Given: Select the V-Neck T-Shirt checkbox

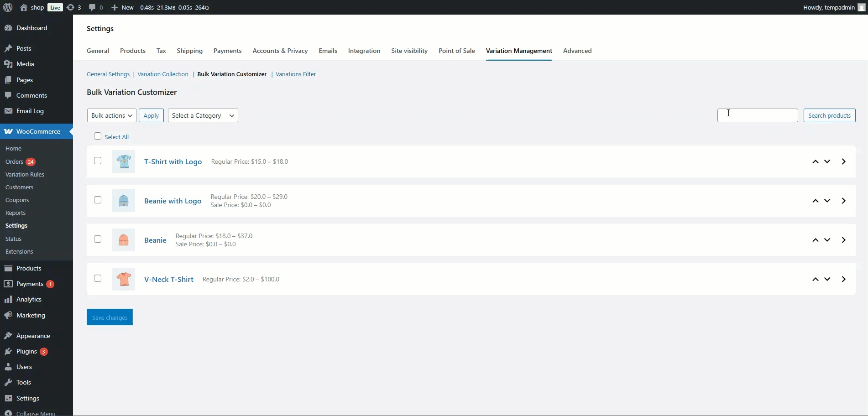Looking at the screenshot, I should coord(98,278).
